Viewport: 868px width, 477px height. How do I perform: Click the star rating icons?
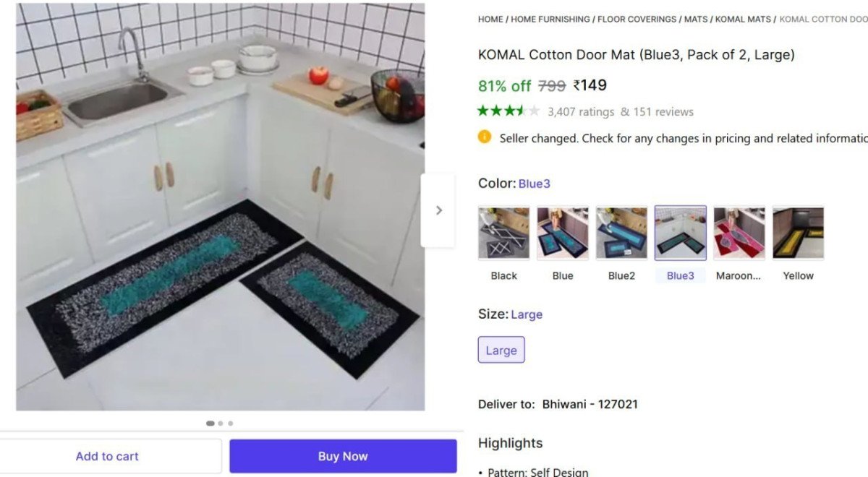[509, 111]
